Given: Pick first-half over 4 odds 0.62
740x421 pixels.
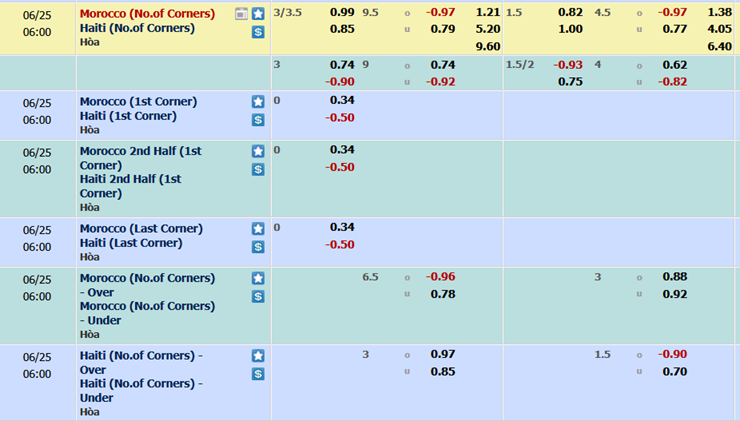Looking at the screenshot, I should point(675,65).
